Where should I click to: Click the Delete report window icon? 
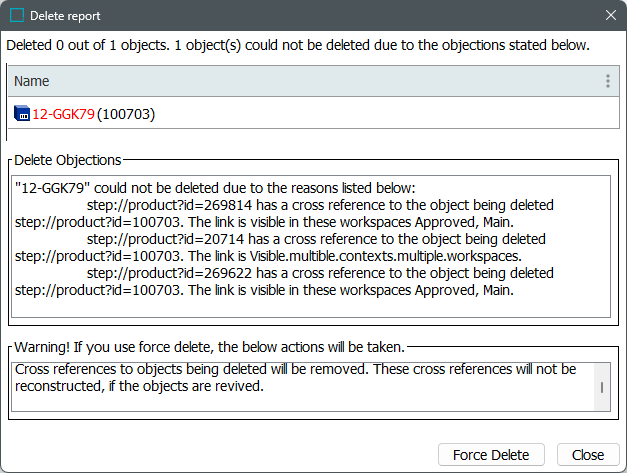point(15,16)
